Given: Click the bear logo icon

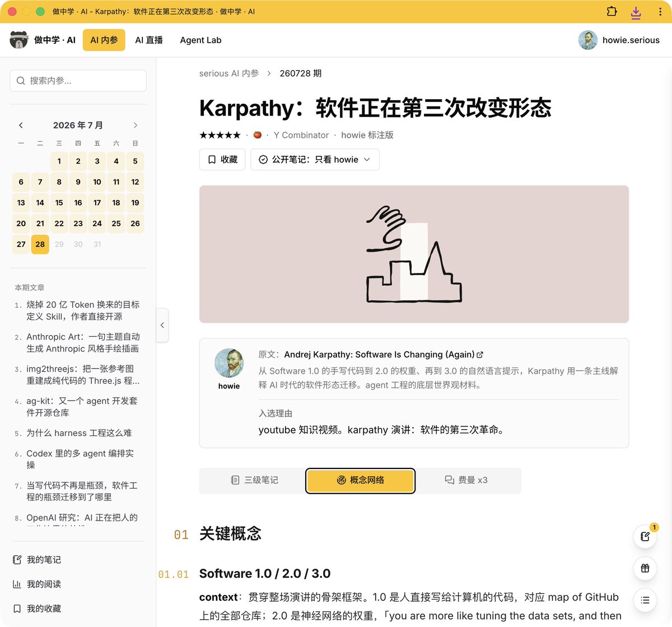Looking at the screenshot, I should [19, 40].
